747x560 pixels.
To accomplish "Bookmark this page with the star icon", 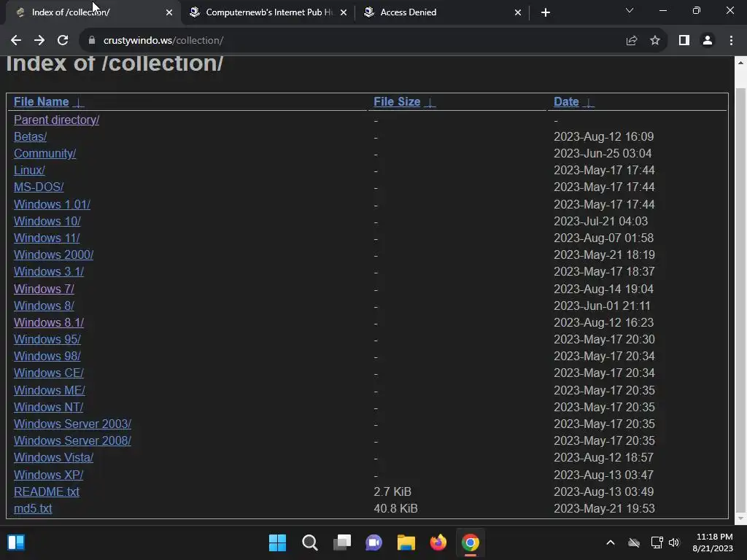I will tap(655, 41).
